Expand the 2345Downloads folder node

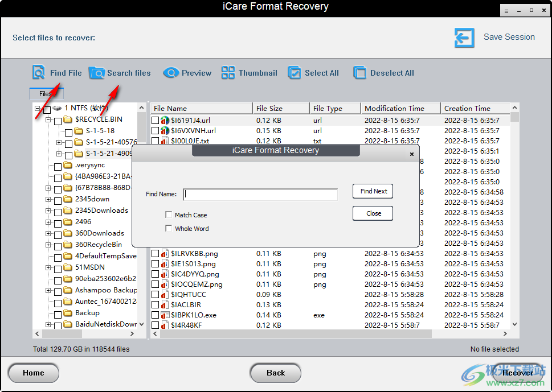(48, 211)
